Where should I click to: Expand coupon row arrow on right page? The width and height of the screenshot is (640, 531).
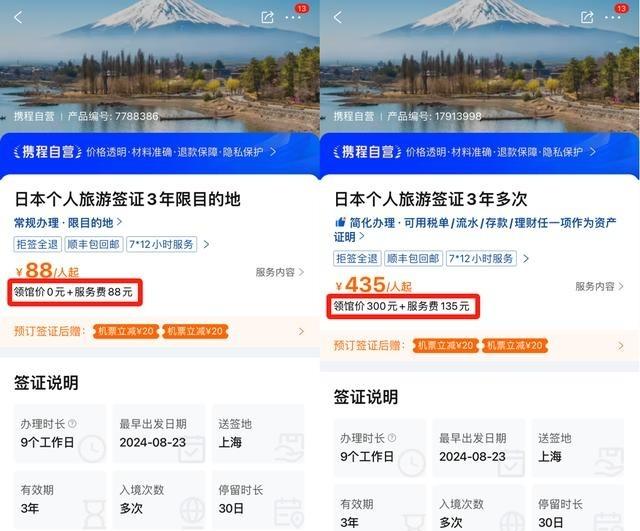pos(620,346)
